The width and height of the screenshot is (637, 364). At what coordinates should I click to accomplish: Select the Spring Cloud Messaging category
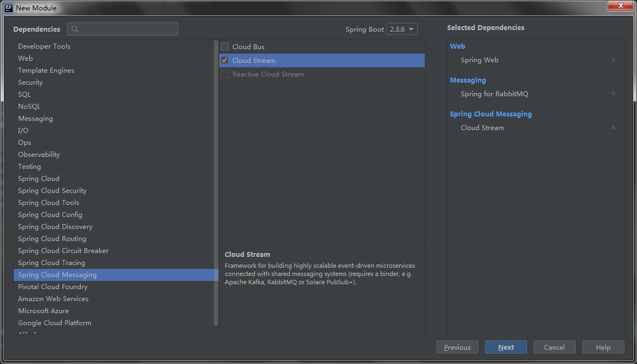click(x=116, y=275)
